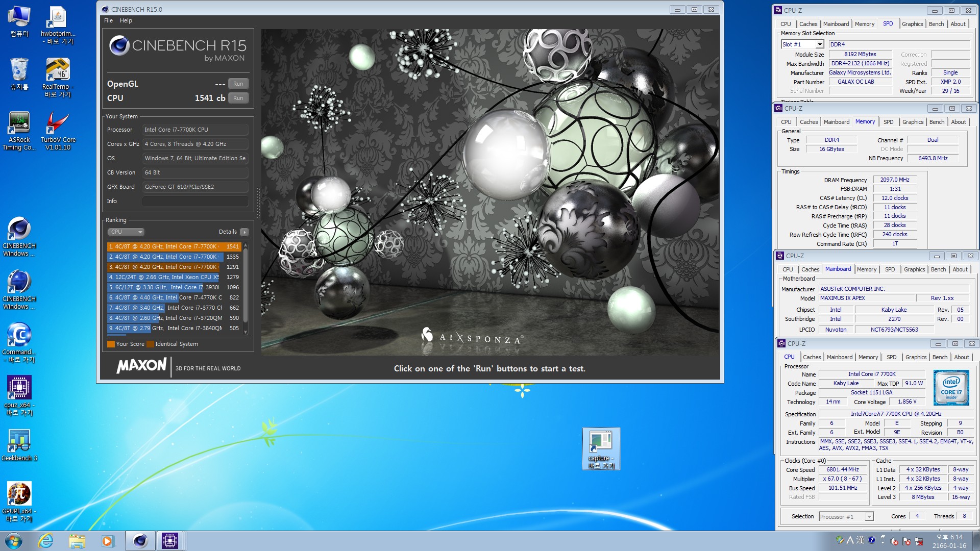This screenshot has height=551, width=980.
Task: Switch to Caches tab in the SPD CPU-Z window
Action: pos(808,24)
